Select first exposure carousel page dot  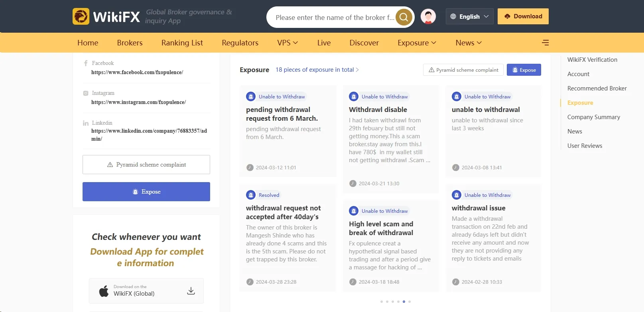pos(382,302)
